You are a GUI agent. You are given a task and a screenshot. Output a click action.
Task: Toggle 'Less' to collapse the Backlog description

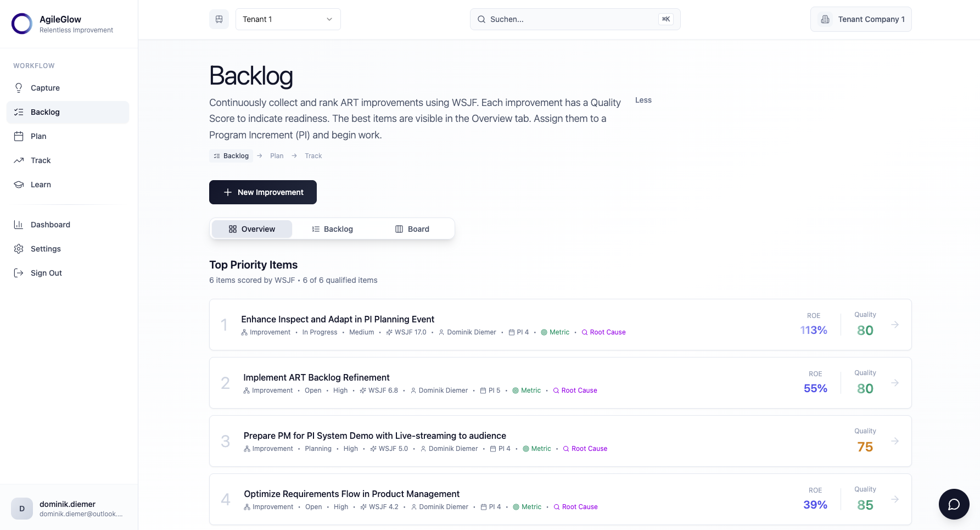643,100
